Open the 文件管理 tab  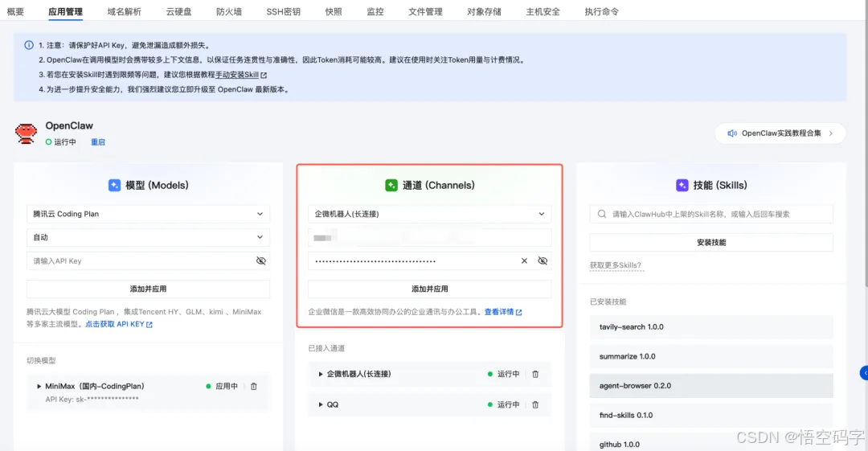click(x=425, y=11)
